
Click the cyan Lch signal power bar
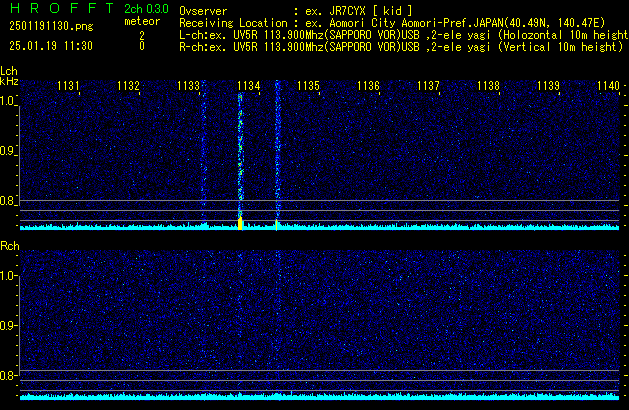pyautogui.click(x=319, y=227)
